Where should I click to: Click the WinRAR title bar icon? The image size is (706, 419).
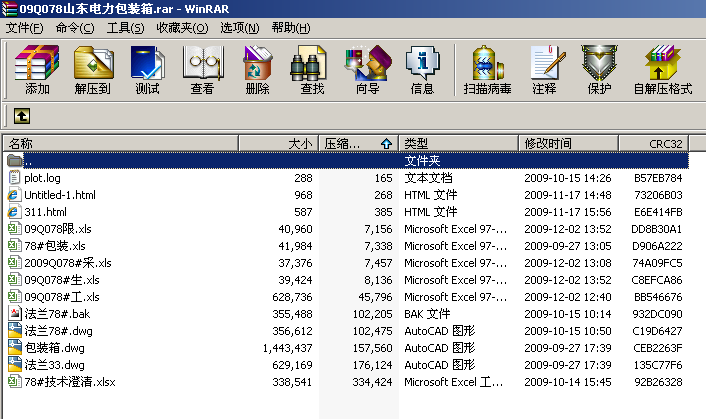click(x=9, y=8)
